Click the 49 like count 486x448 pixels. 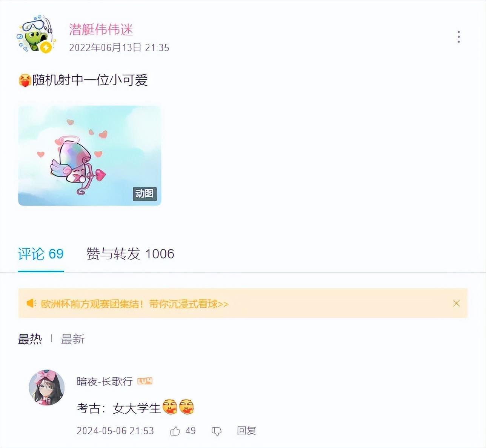click(191, 431)
